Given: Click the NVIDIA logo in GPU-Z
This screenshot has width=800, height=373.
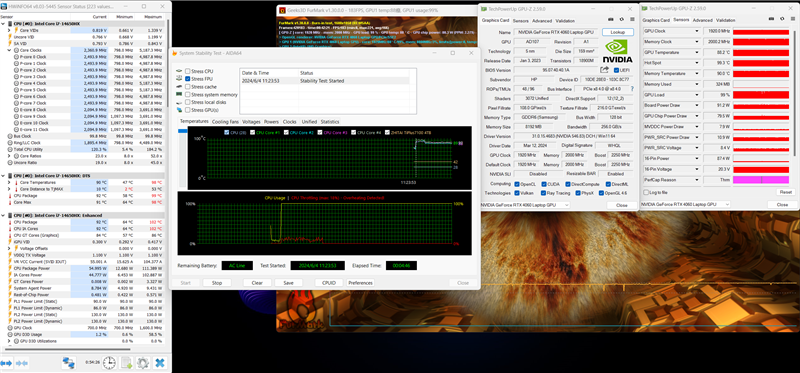Looking at the screenshot, I should click(x=618, y=52).
